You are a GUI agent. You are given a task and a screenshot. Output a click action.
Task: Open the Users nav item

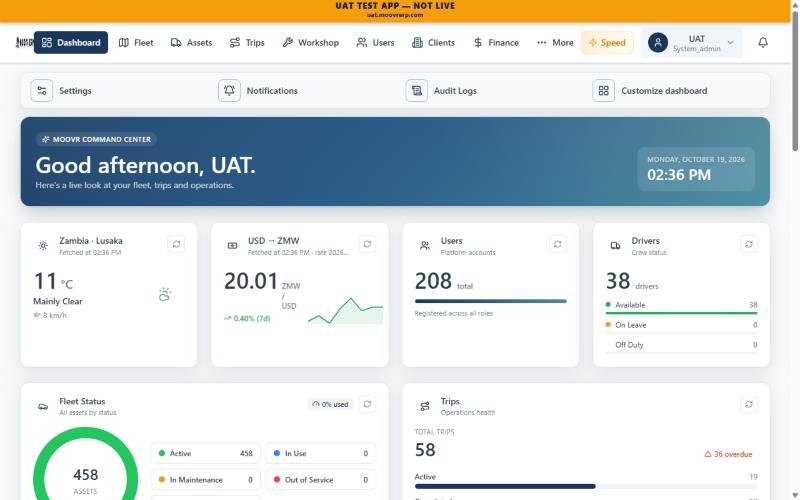click(376, 42)
